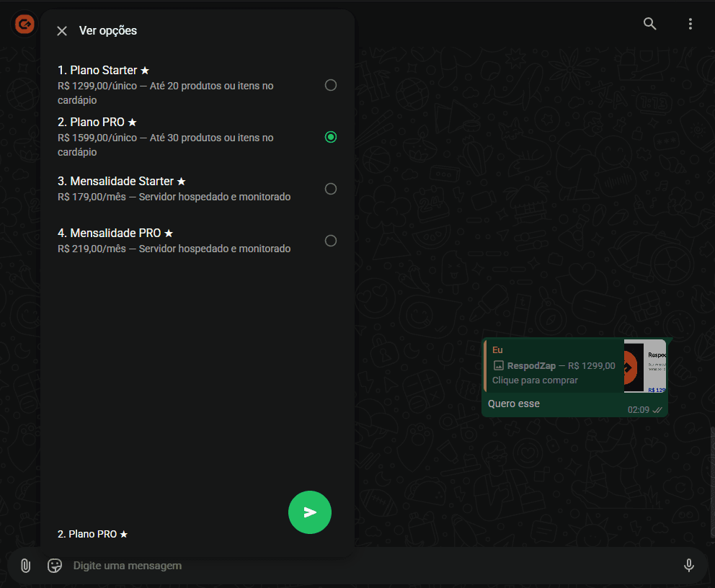Select radio button for Mensalidade Starter

click(331, 189)
